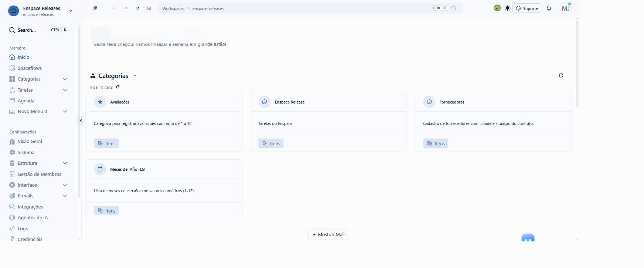Expand Tarefas in the sidebar
This screenshot has height=268, width=644.
tap(65, 90)
